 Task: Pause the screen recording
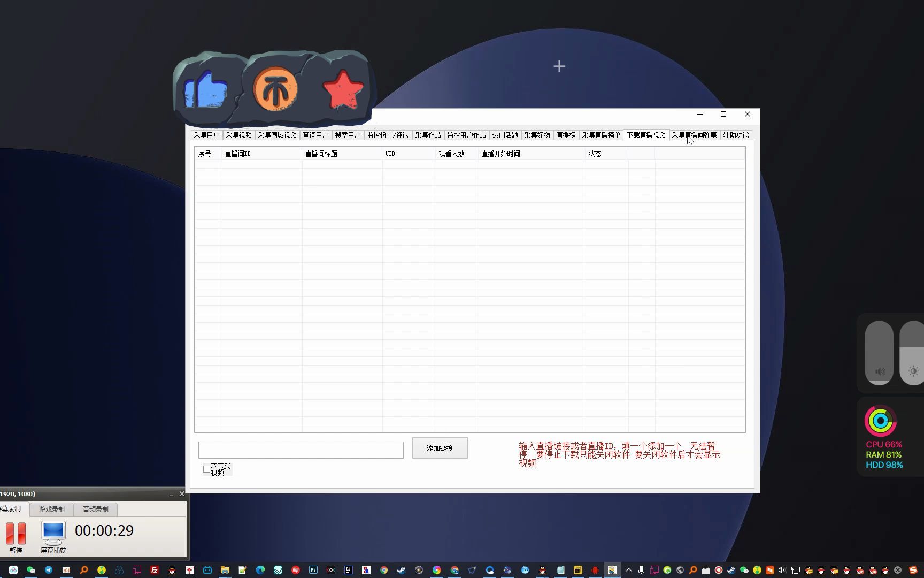click(16, 537)
